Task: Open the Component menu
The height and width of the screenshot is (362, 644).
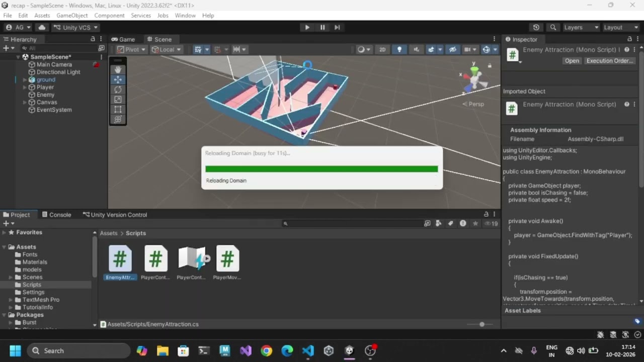Action: [109, 16]
